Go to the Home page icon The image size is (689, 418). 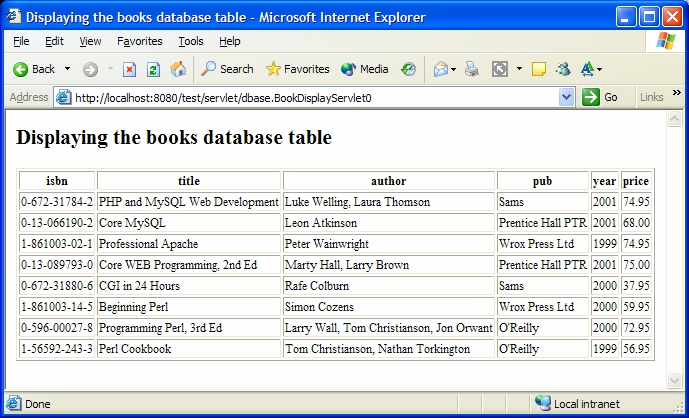point(178,69)
